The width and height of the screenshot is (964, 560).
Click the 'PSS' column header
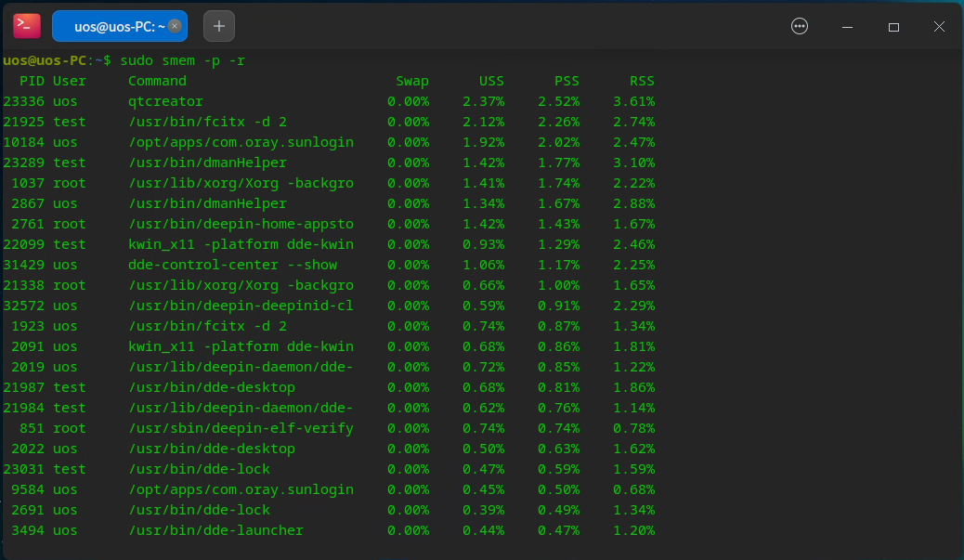pyautogui.click(x=567, y=81)
